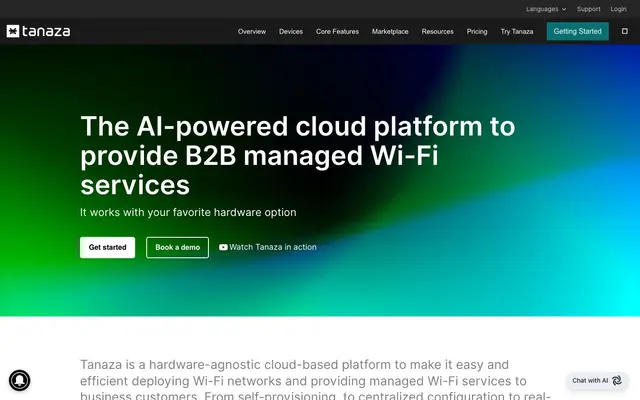Click the YouTube play icon
The width and height of the screenshot is (640, 400).
point(223,247)
